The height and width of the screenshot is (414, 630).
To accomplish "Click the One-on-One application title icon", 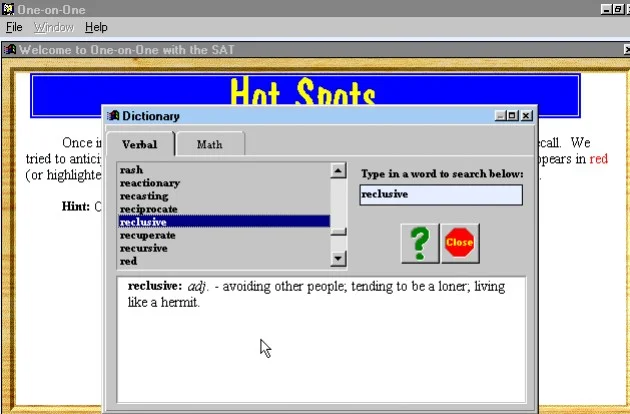I will point(8,8).
